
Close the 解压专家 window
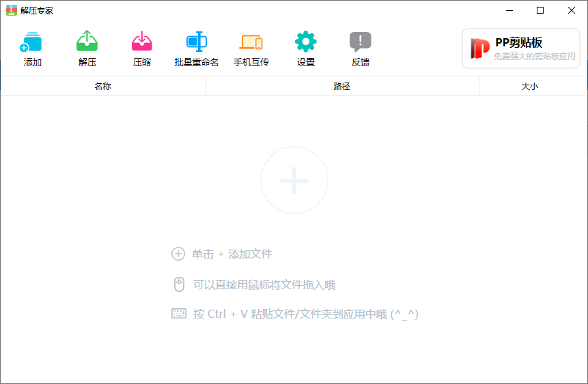pyautogui.click(x=572, y=10)
